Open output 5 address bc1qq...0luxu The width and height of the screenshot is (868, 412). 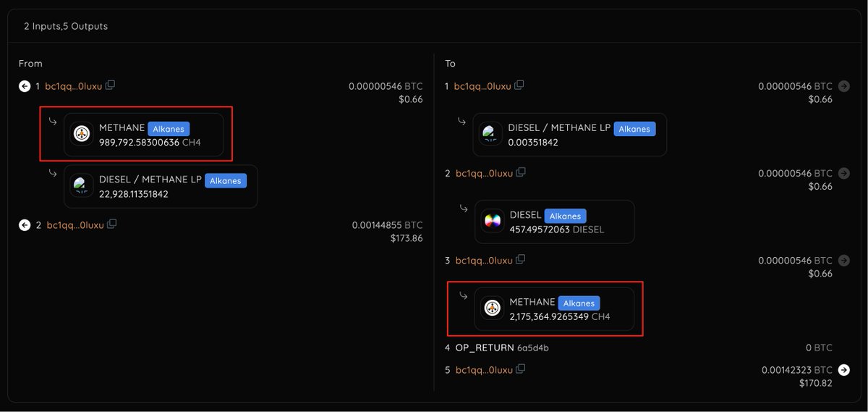pos(484,370)
